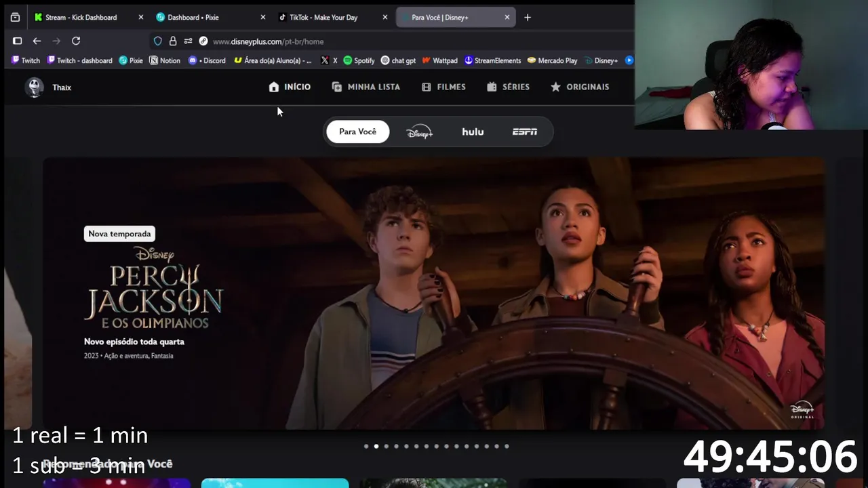Go back with the browser arrow
The height and width of the screenshot is (488, 868).
37,41
